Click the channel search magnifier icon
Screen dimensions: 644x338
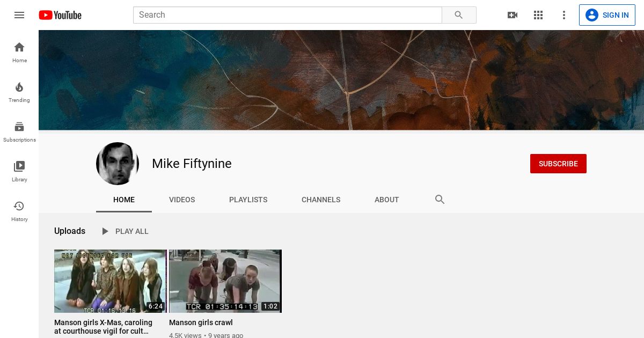pos(440,200)
